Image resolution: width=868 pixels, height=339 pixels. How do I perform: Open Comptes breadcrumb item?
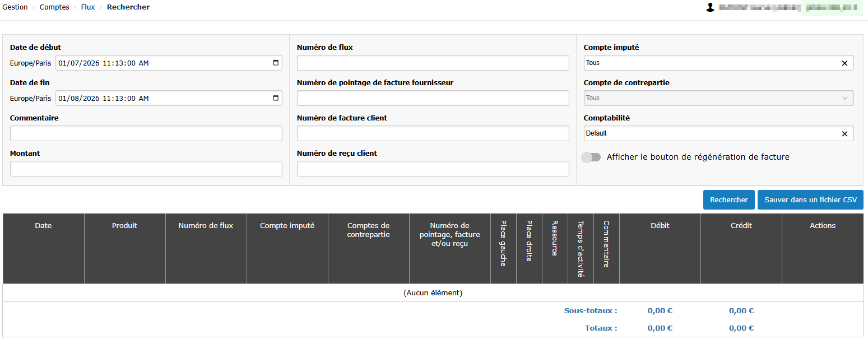[54, 7]
